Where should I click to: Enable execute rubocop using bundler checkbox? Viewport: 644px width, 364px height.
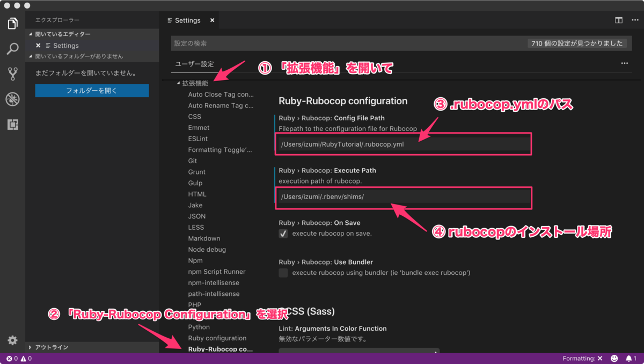[x=283, y=273]
